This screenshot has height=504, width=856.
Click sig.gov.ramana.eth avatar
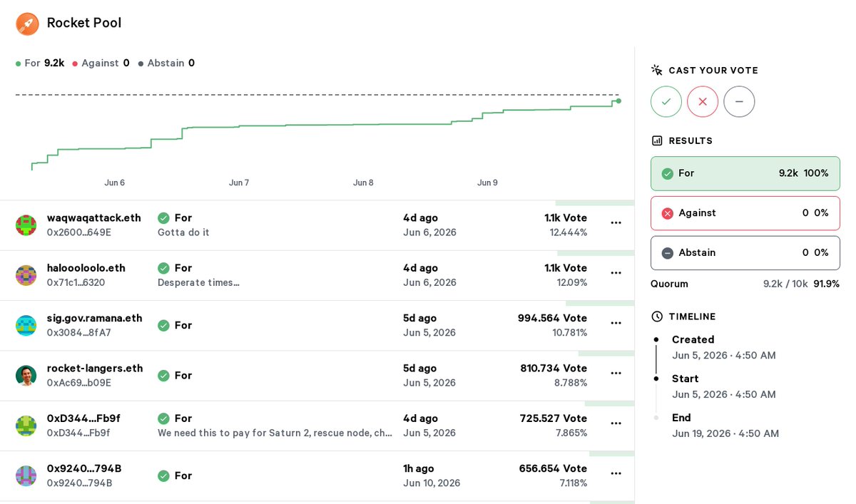pyautogui.click(x=26, y=325)
